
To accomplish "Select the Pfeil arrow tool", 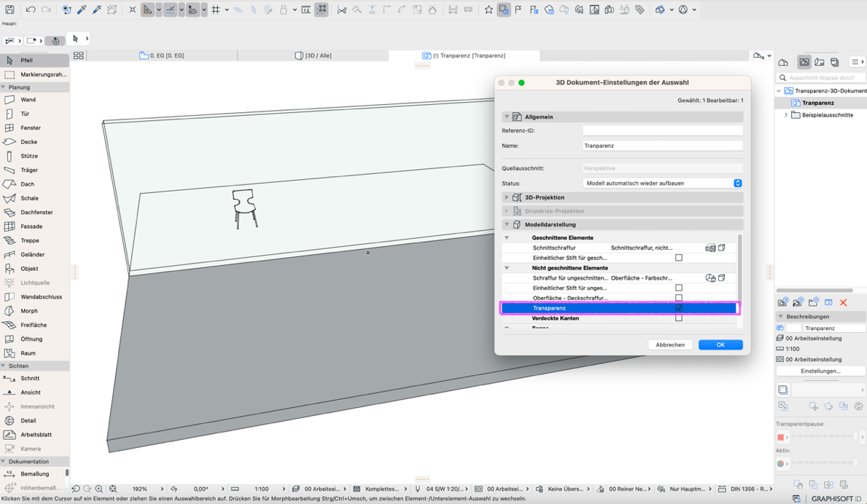I will [34, 60].
